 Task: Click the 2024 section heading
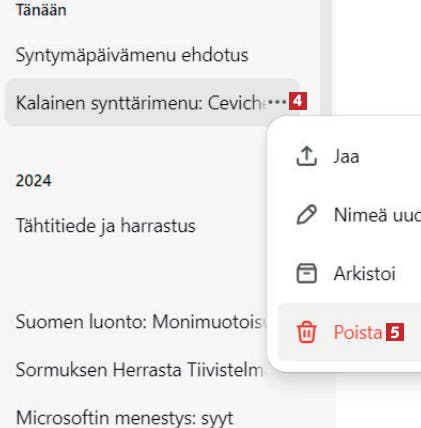coord(34,181)
